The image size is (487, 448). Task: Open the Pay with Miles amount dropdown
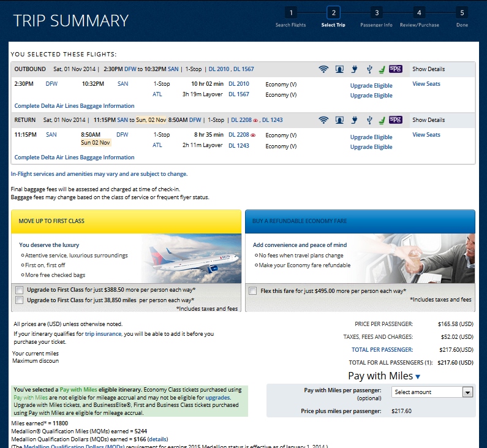432,392
